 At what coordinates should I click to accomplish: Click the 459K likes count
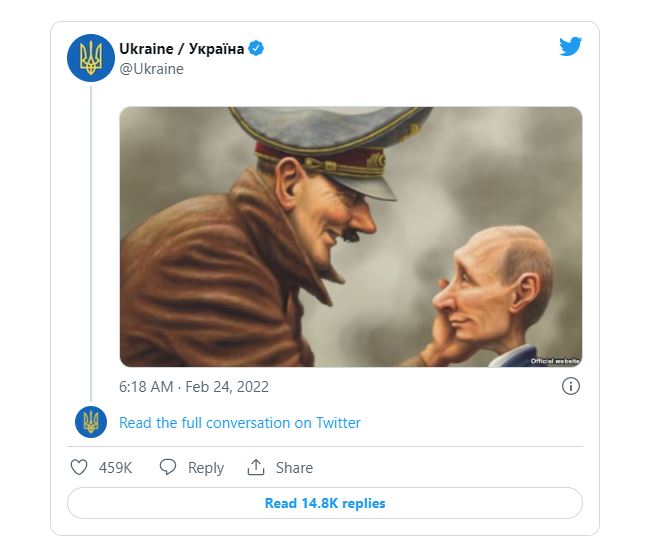tap(116, 468)
